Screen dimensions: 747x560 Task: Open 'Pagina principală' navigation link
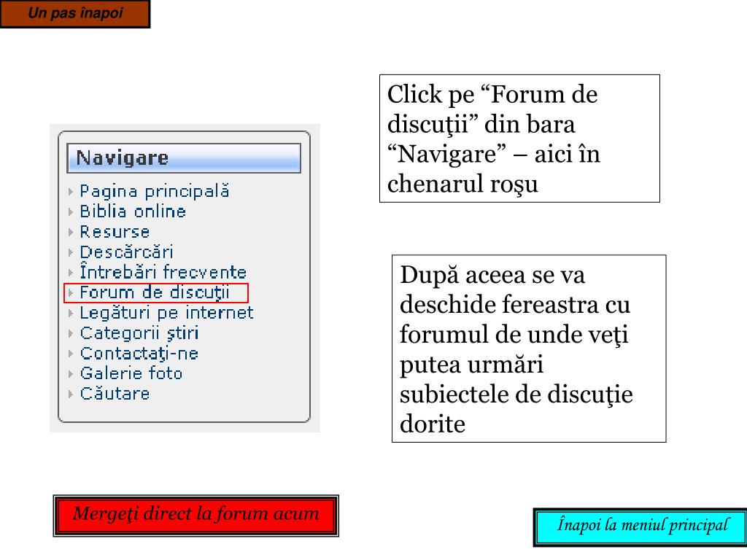155,192
